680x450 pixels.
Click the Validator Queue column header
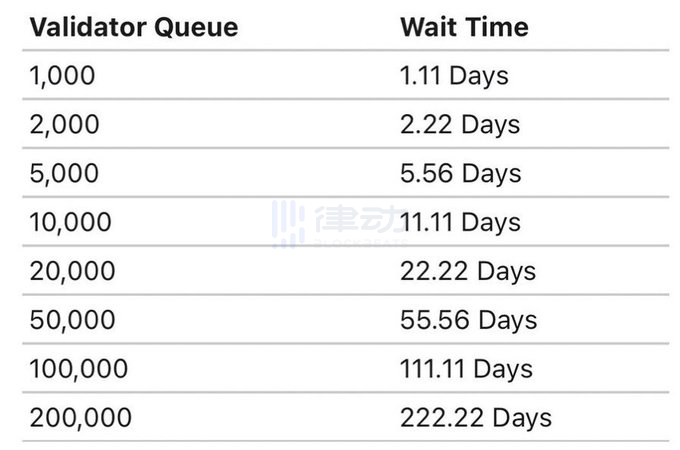pyautogui.click(x=134, y=26)
